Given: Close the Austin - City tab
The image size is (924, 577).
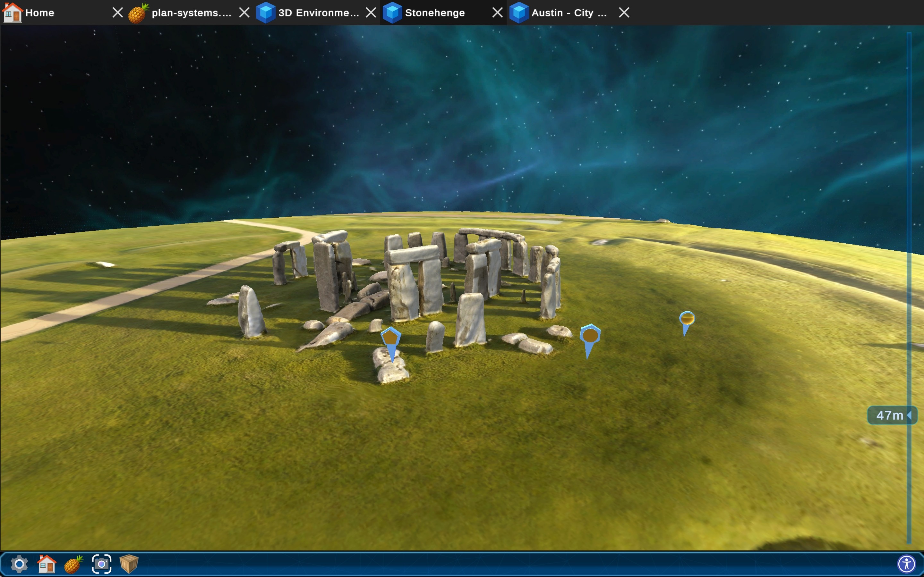Looking at the screenshot, I should click(624, 13).
